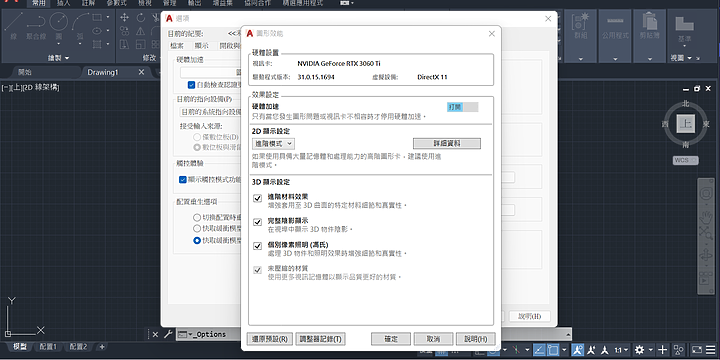Uncheck Full shadow display (完整陰影顯示)

point(258,222)
